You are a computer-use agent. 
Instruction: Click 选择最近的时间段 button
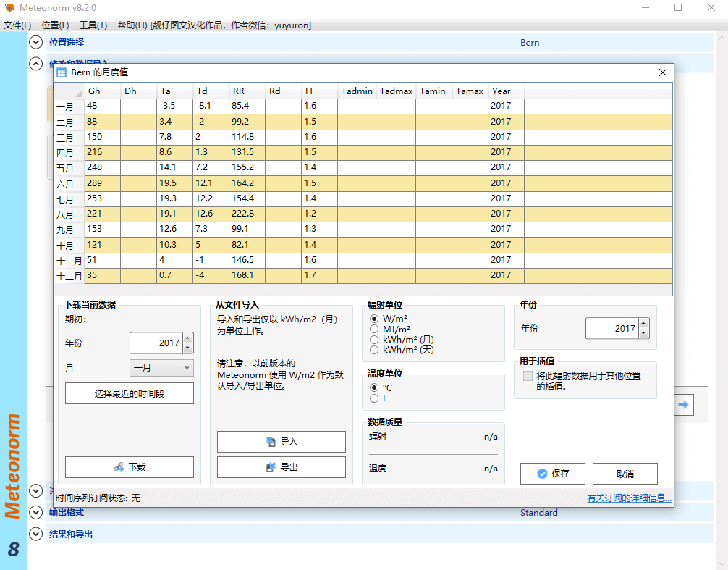click(130, 393)
